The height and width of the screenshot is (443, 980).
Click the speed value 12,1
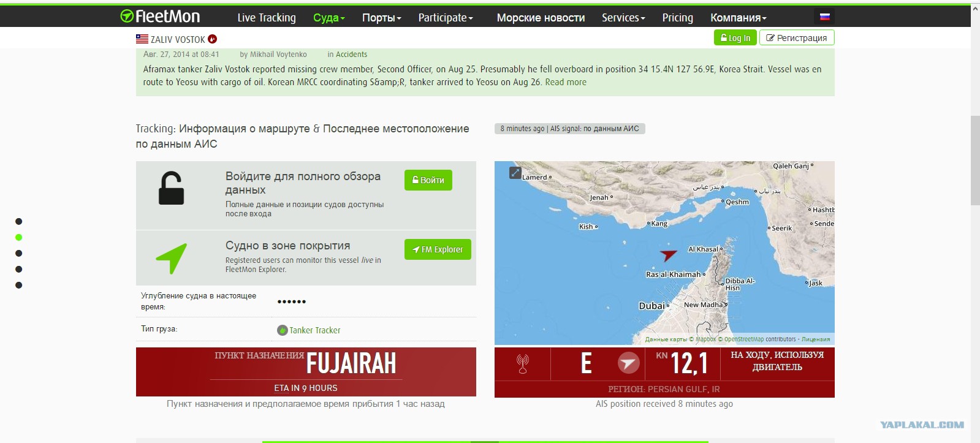[x=689, y=363]
